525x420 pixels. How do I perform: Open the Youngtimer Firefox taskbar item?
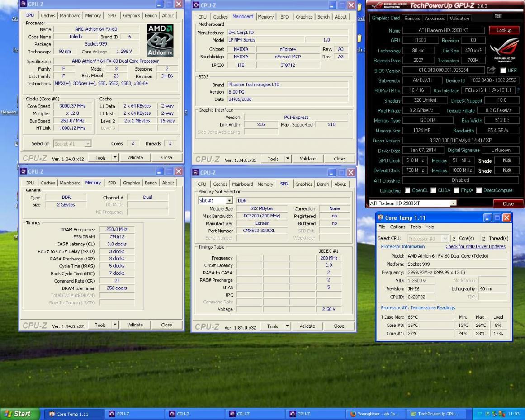point(375,414)
